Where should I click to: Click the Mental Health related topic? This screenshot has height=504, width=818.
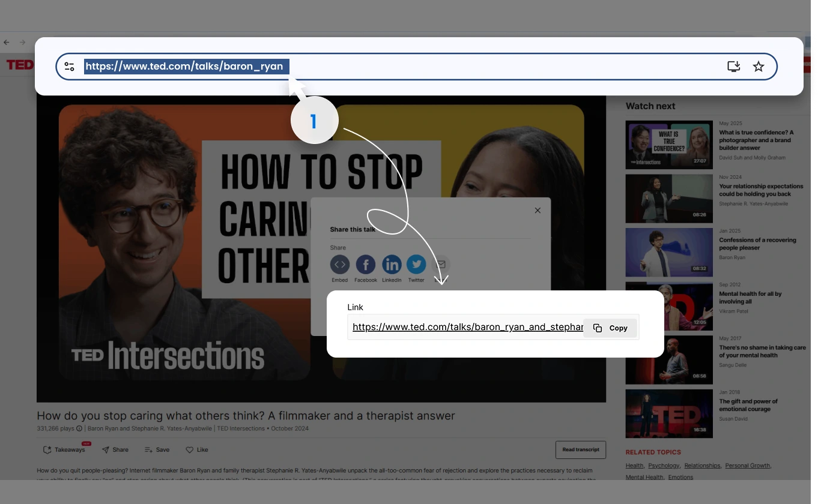point(644,477)
